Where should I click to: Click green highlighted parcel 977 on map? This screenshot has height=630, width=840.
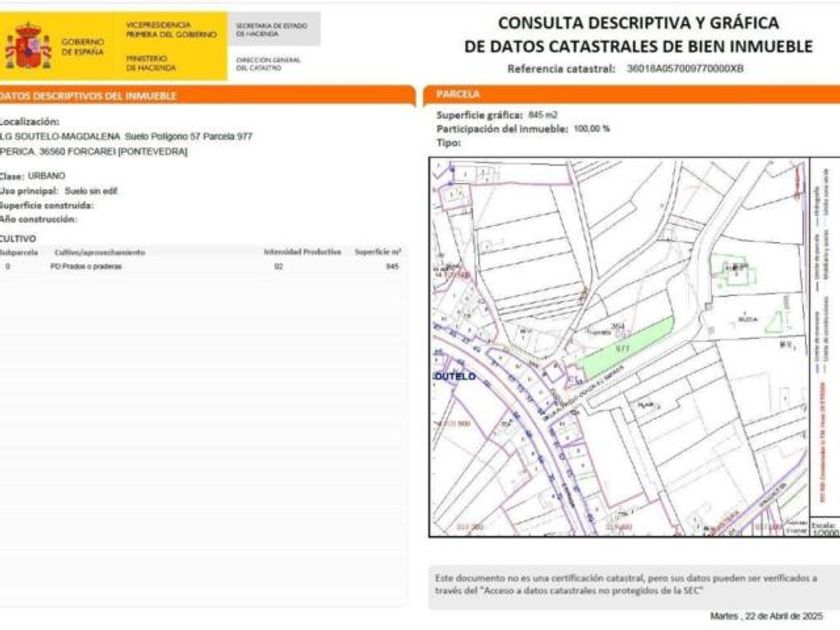(627, 348)
